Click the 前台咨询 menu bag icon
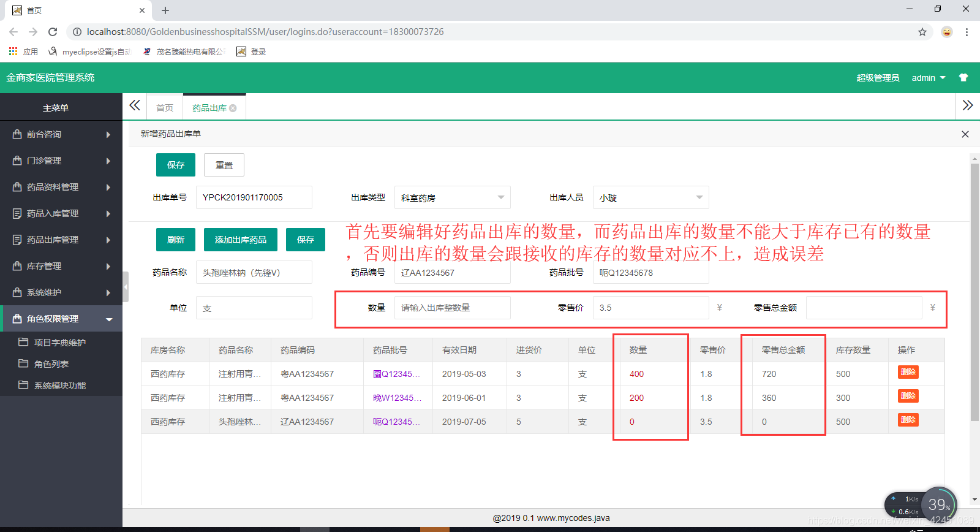The image size is (980, 532). 17,134
